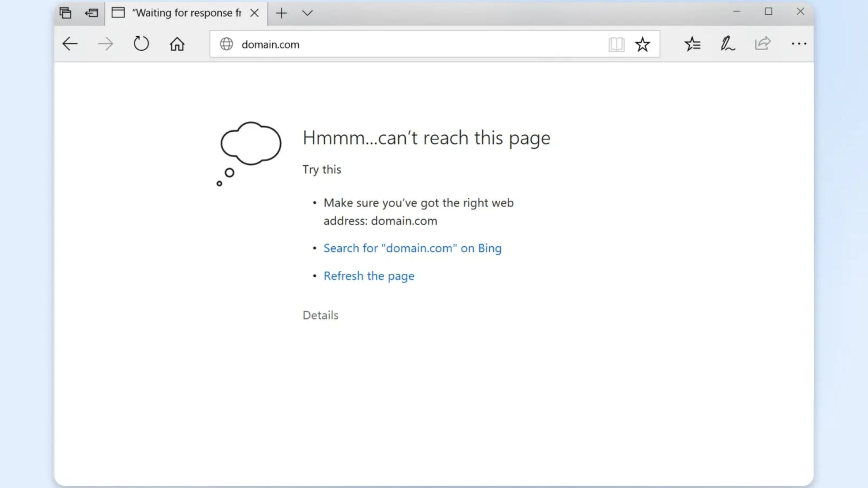Click the Share page icon
The width and height of the screenshot is (868, 488).
pyautogui.click(x=763, y=43)
